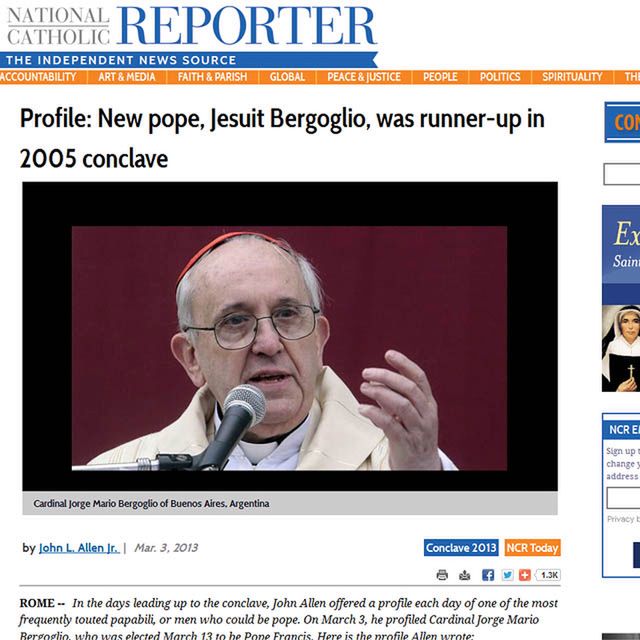The height and width of the screenshot is (640, 640).
Task: Open the Spirituality section
Action: pyautogui.click(x=572, y=77)
